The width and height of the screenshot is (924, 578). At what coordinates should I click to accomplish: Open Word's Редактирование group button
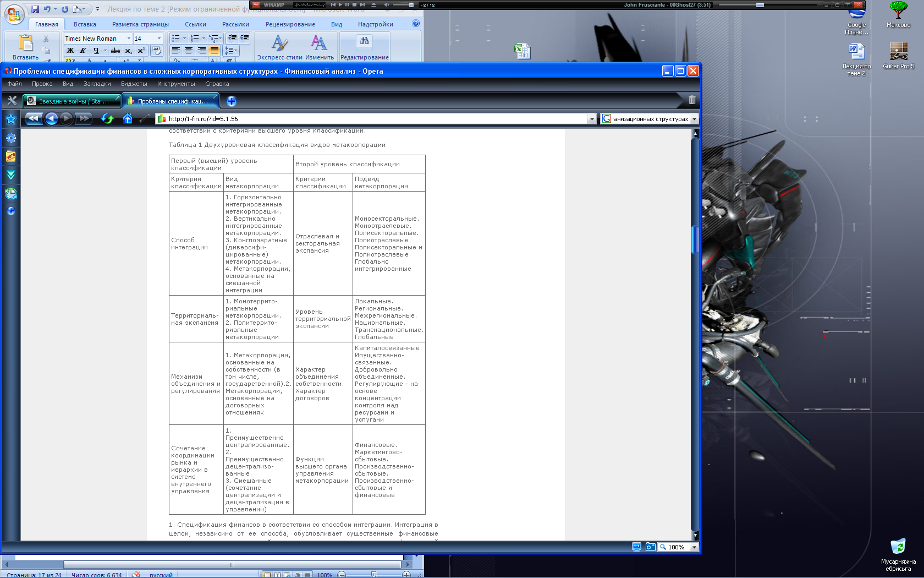click(x=364, y=47)
